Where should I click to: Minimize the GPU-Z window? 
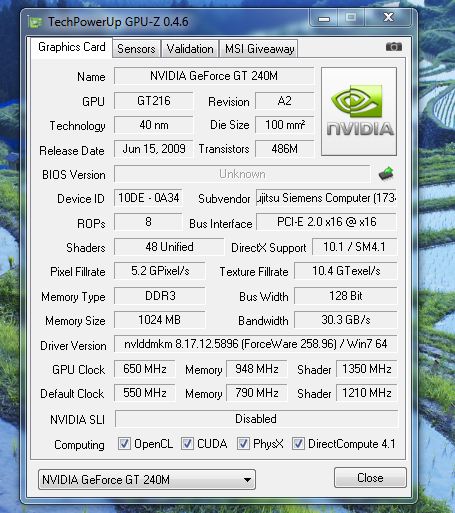point(323,18)
